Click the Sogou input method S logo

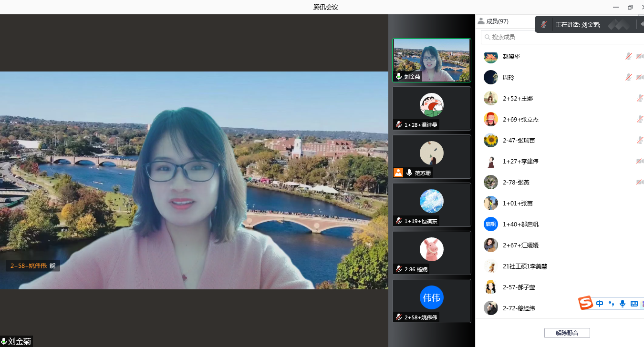point(586,303)
